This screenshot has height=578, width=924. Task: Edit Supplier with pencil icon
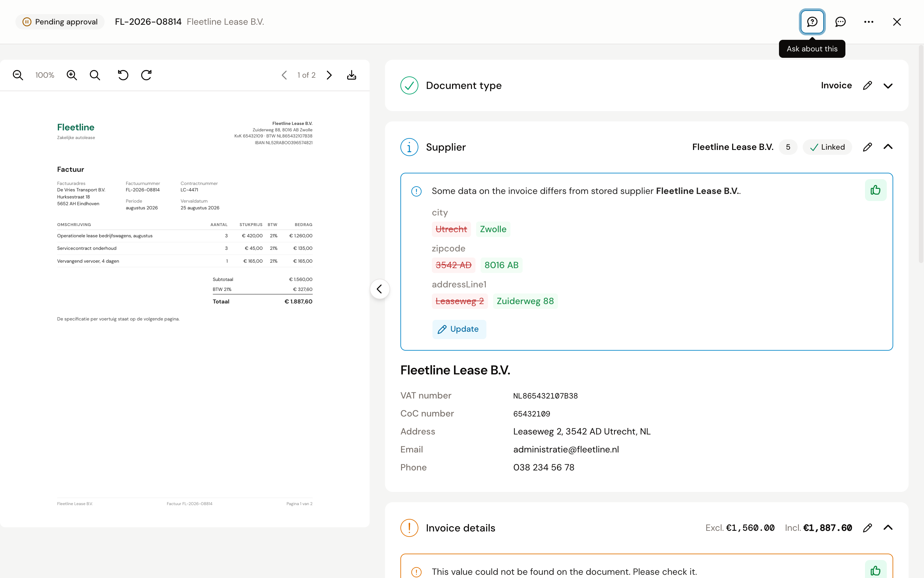coord(868,147)
